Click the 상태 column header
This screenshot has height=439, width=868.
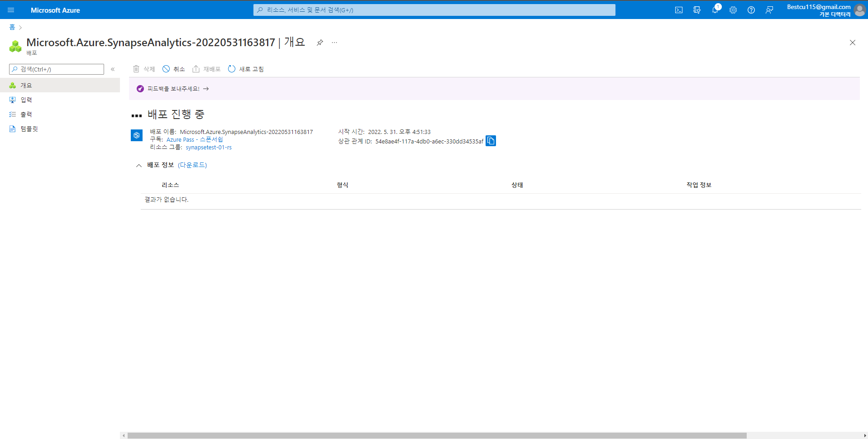(x=517, y=185)
